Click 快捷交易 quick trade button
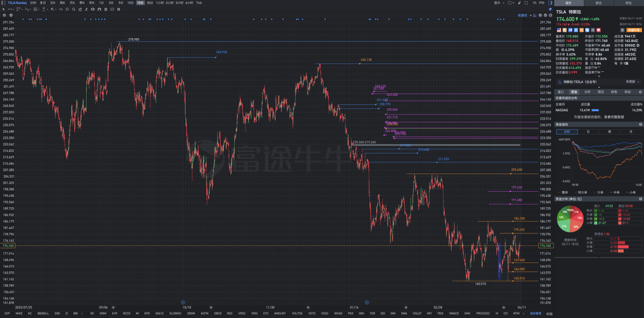 634,30
